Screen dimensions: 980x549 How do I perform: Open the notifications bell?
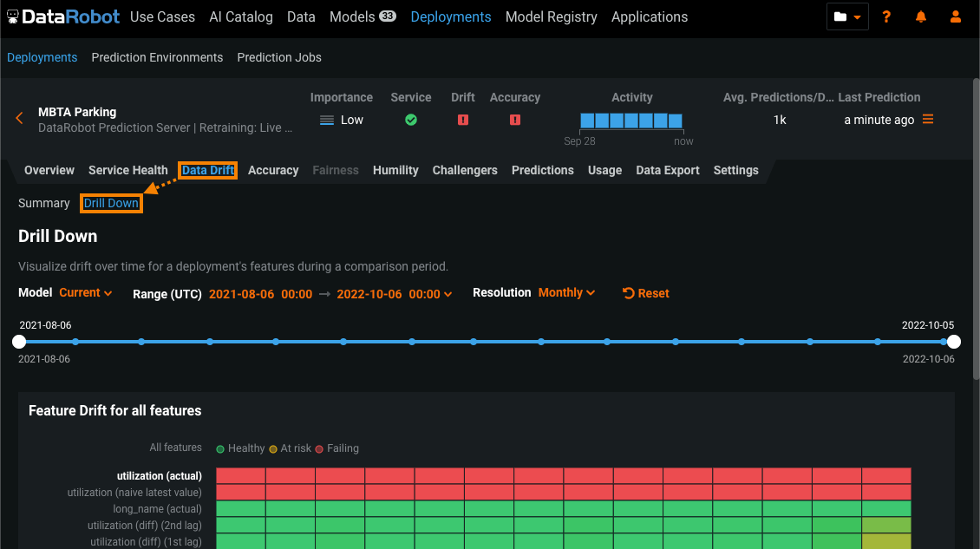(921, 16)
